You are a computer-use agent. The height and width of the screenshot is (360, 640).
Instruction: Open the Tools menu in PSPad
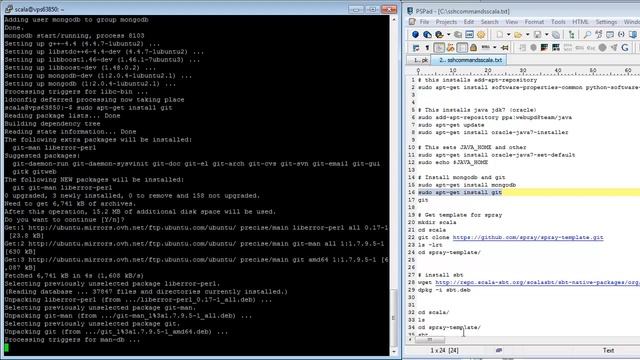pos(558,22)
